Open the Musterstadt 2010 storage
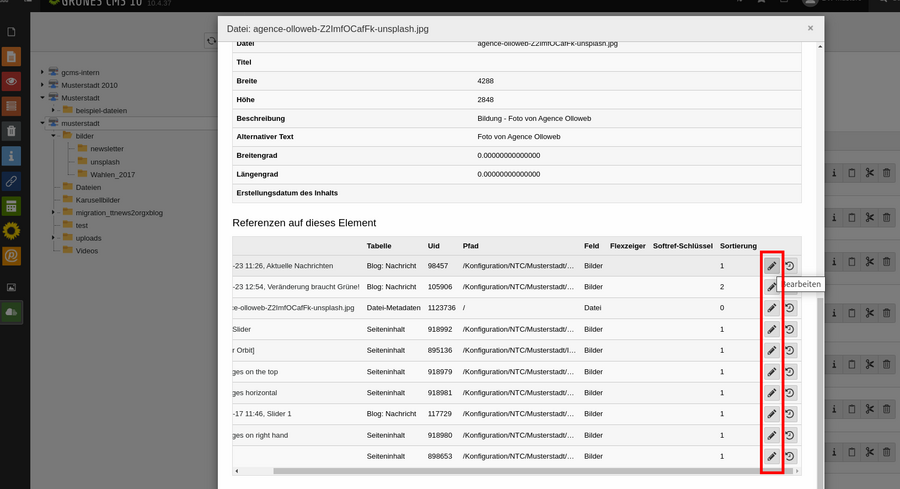 [x=89, y=85]
